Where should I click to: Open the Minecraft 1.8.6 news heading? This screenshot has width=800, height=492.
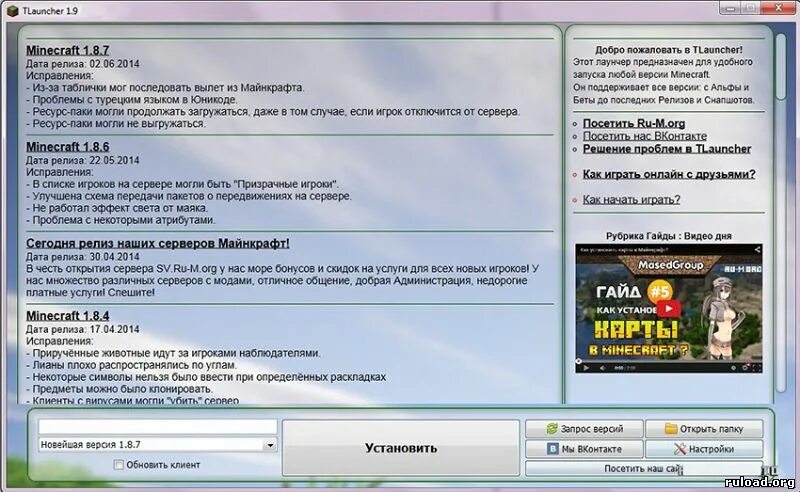[x=67, y=146]
